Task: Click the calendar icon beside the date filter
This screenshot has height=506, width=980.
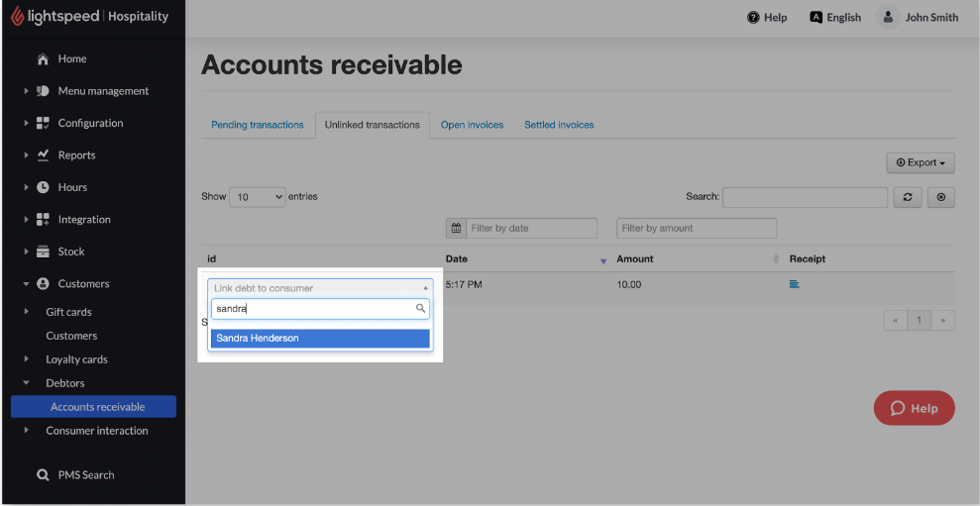Action: (x=456, y=228)
